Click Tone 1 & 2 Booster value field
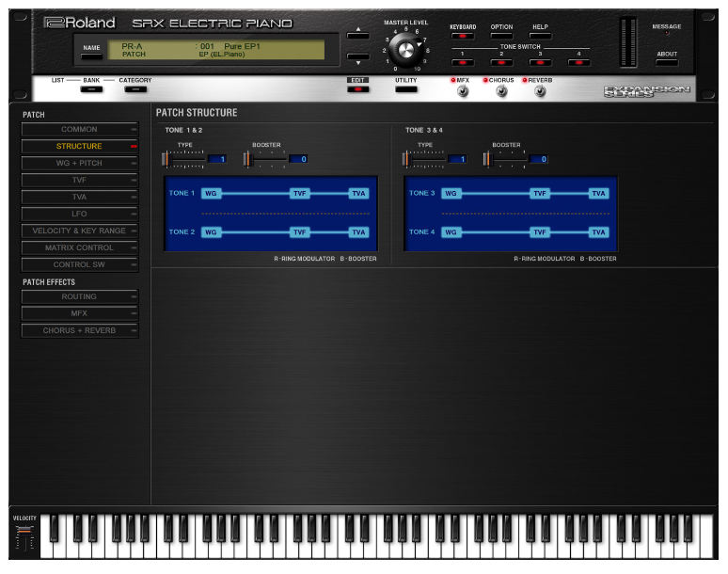The height and width of the screenshot is (574, 728). (x=298, y=159)
